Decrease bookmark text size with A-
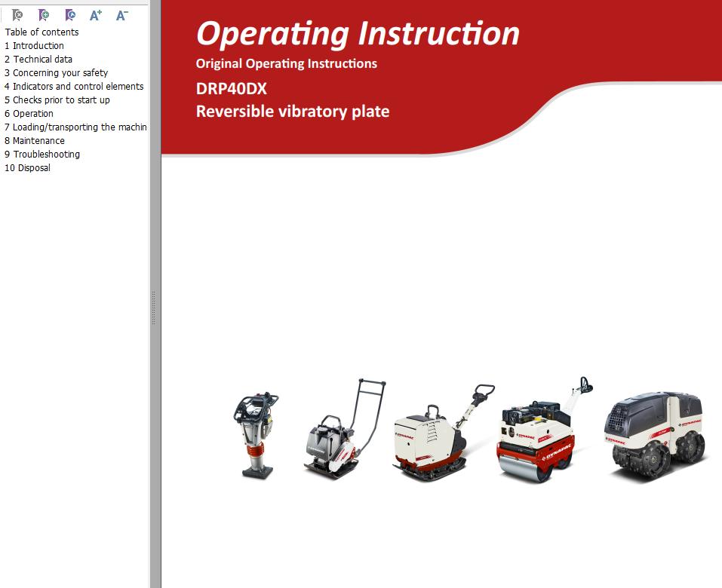This screenshot has width=722, height=588. coord(122,15)
